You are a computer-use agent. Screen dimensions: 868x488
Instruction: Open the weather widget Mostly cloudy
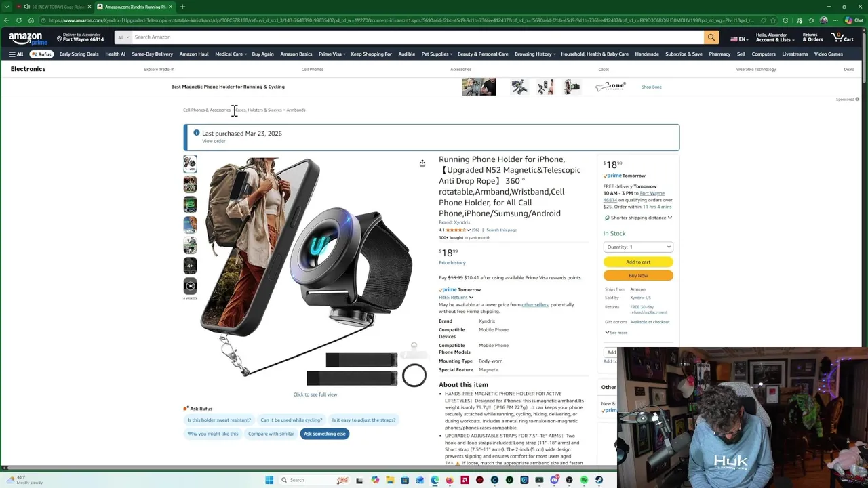(24, 480)
